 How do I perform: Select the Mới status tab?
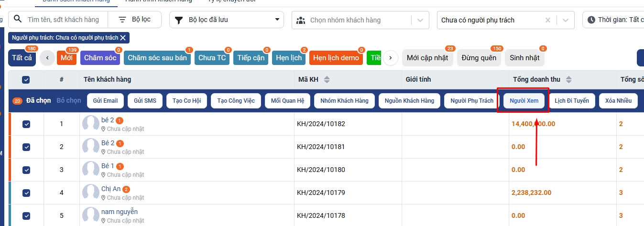[x=67, y=58]
